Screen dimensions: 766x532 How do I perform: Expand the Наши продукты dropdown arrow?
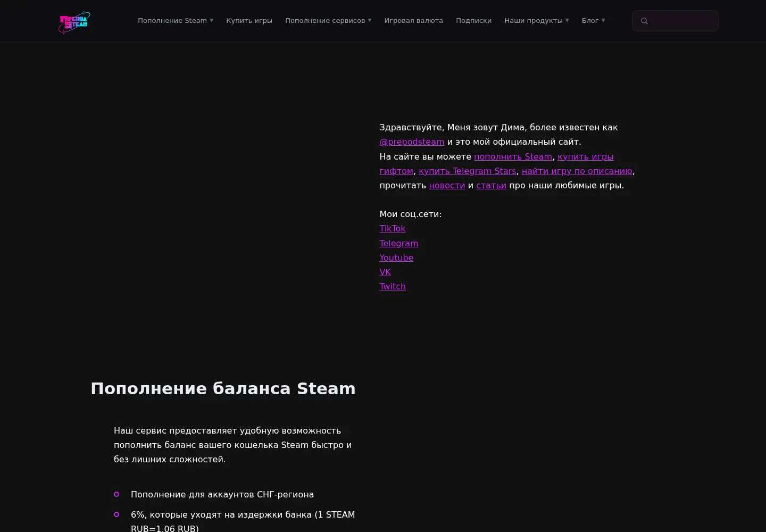pyautogui.click(x=567, y=20)
